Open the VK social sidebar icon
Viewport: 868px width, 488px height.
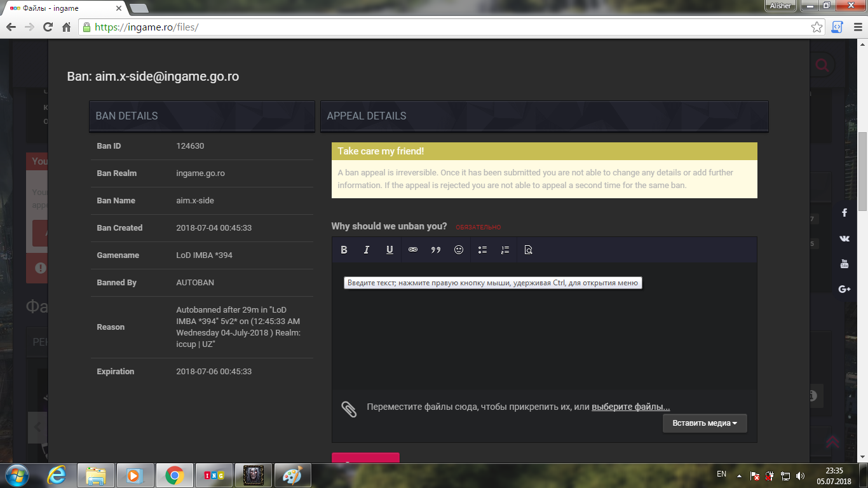(x=844, y=238)
